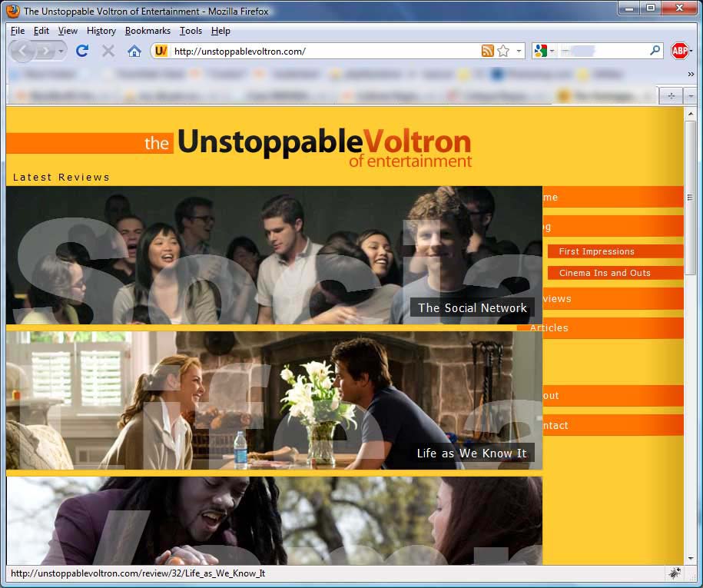The height and width of the screenshot is (588, 703).
Task: Click the site favicon in address bar
Action: click(161, 51)
